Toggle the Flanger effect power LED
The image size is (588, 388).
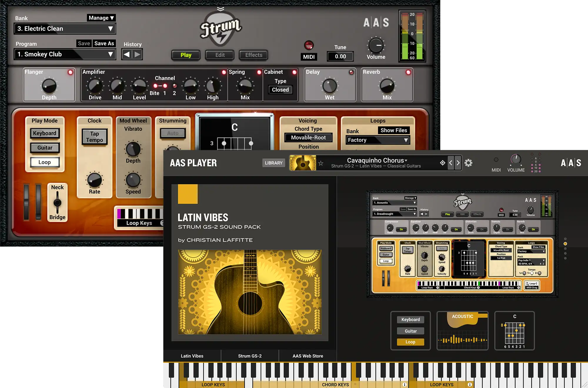click(71, 72)
